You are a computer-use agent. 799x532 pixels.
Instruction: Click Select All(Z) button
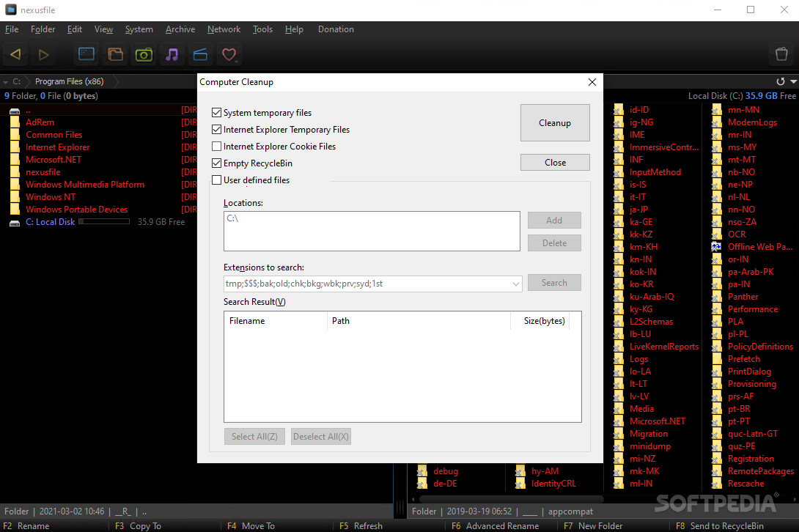pyautogui.click(x=254, y=437)
